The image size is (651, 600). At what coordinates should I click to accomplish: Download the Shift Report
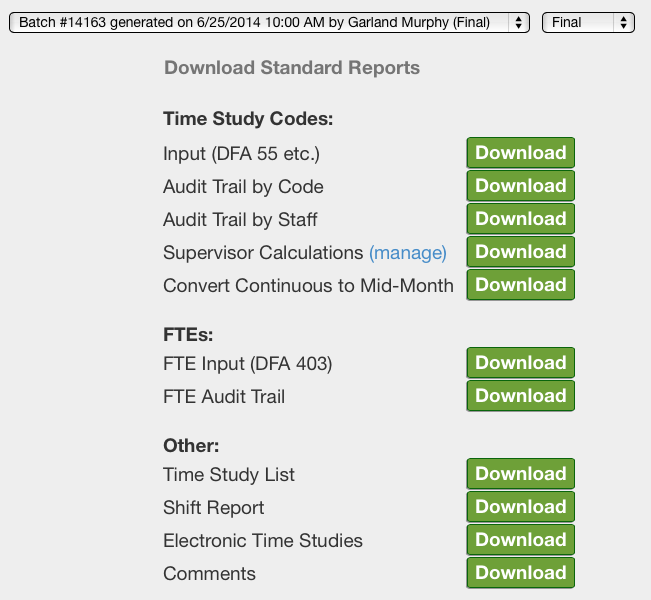point(520,507)
